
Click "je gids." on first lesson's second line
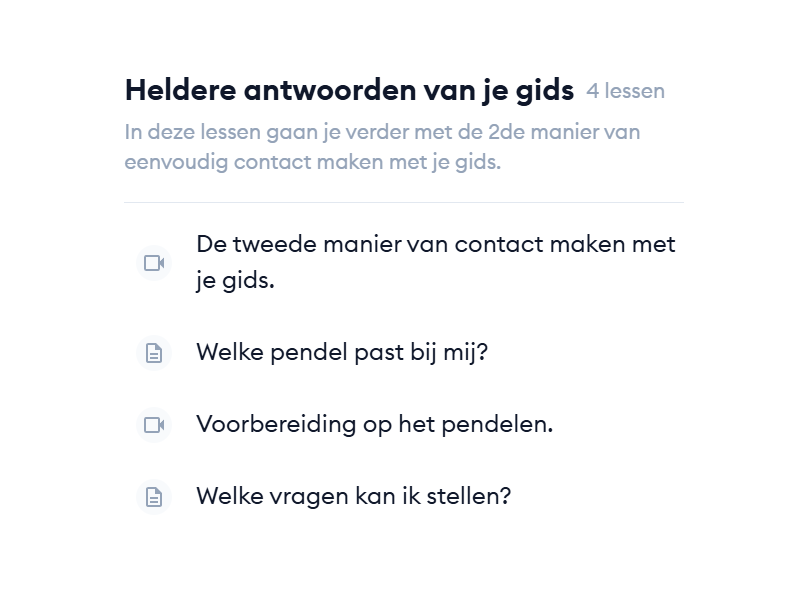pyautogui.click(x=235, y=281)
